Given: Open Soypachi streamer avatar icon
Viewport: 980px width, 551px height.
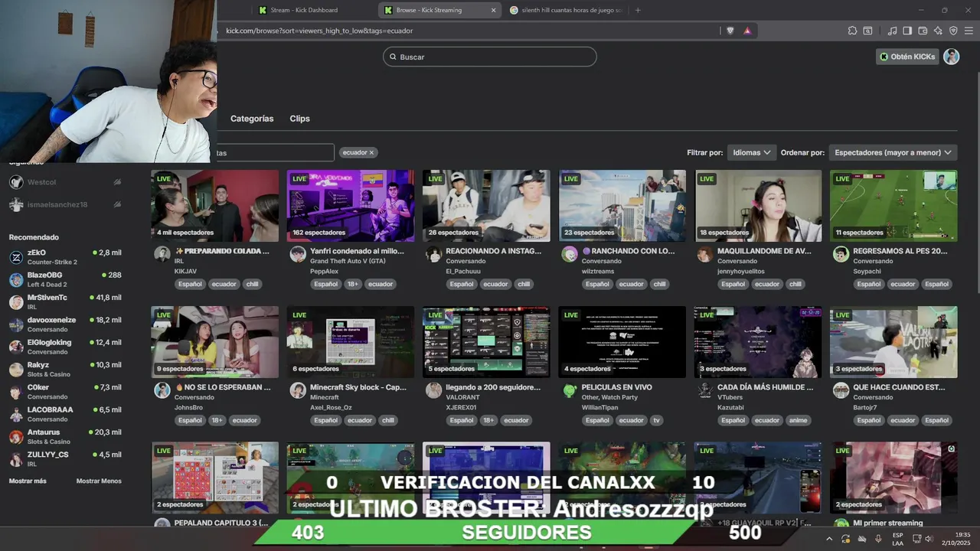Looking at the screenshot, I should pyautogui.click(x=841, y=255).
